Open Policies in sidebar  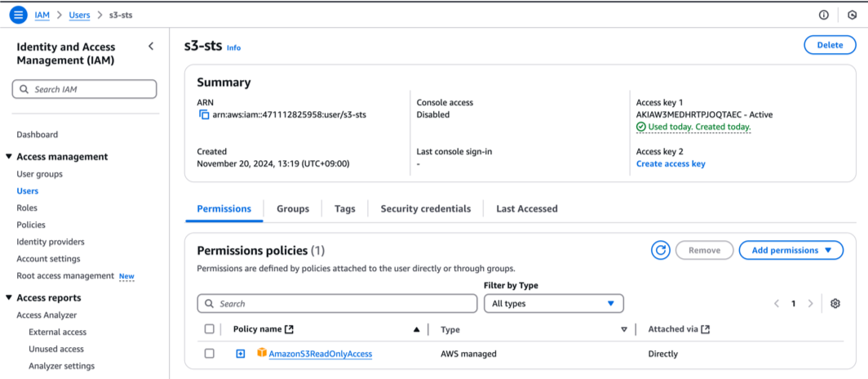click(x=31, y=225)
